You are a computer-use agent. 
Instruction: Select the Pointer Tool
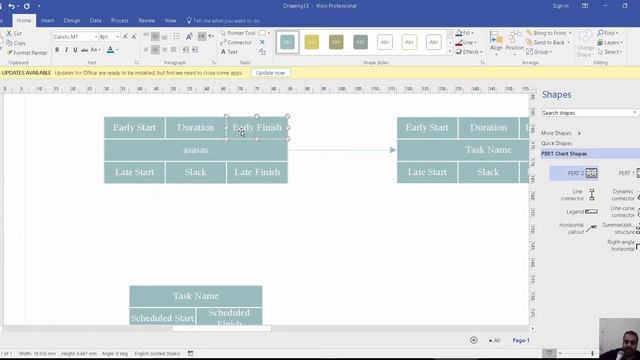click(238, 33)
